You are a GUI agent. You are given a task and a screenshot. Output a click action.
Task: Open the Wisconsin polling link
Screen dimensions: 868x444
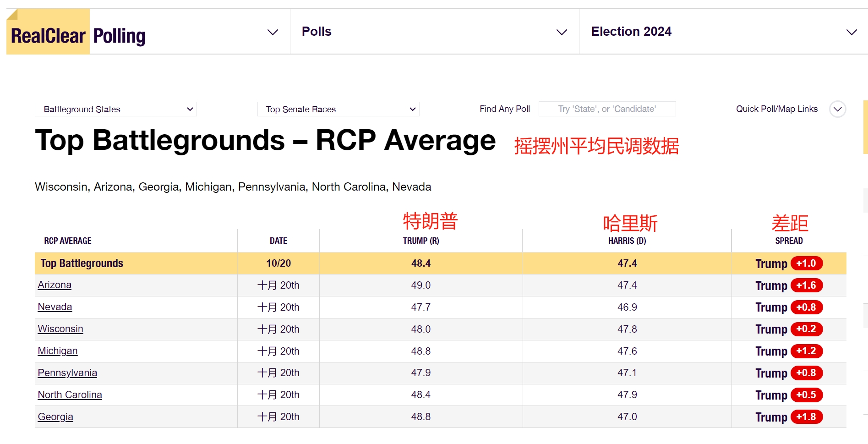tap(60, 329)
